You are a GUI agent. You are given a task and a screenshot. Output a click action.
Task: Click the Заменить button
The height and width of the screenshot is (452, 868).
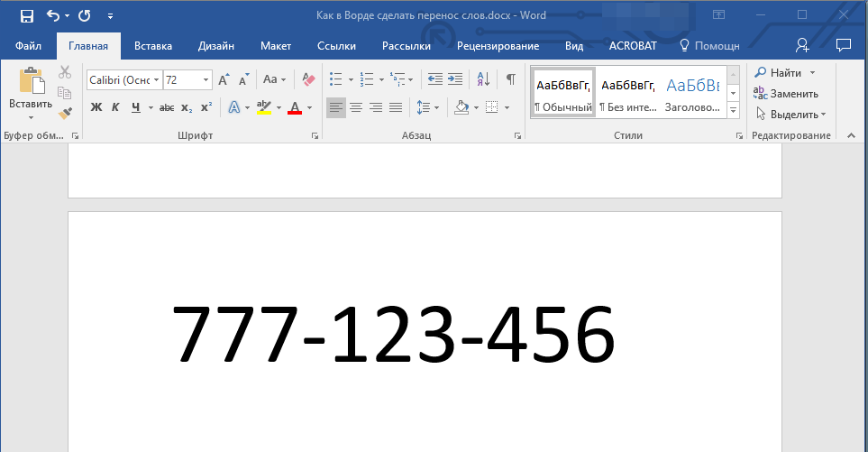(786, 94)
